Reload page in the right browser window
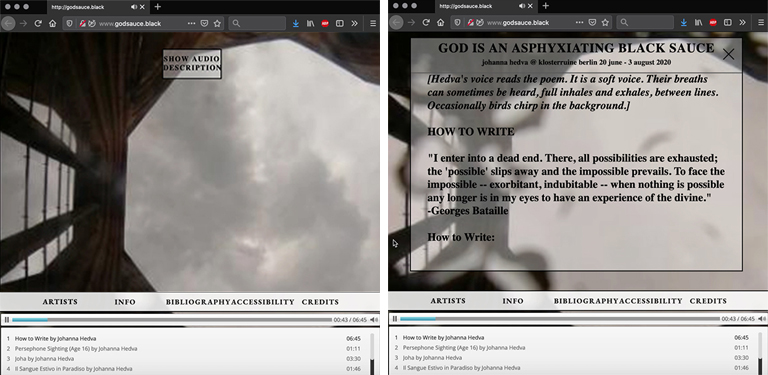 pos(426,23)
